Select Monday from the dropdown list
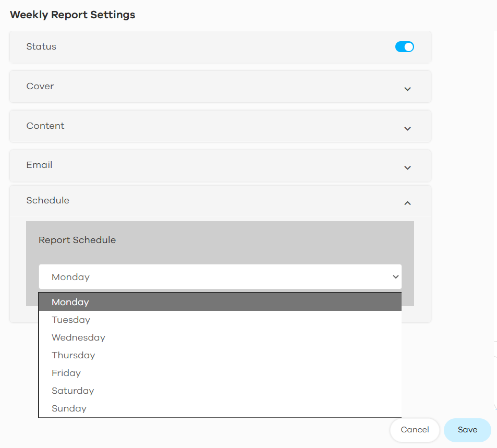 coord(220,302)
